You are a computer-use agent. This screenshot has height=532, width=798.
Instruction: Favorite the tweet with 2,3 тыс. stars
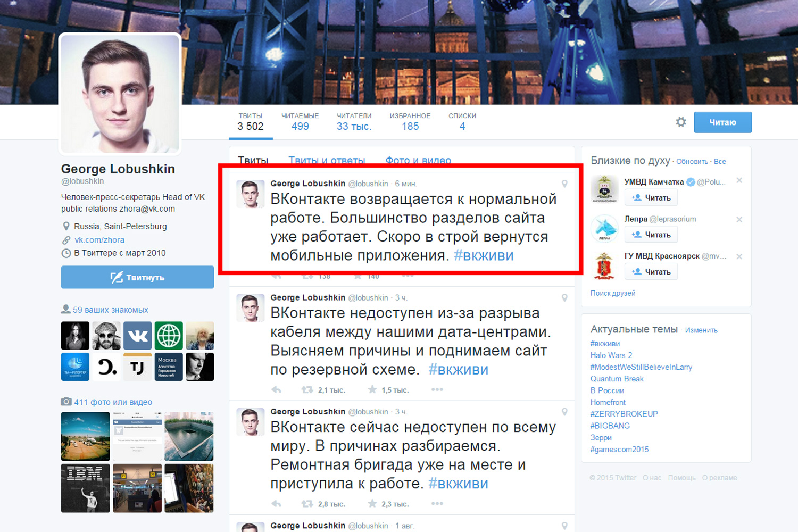372,504
